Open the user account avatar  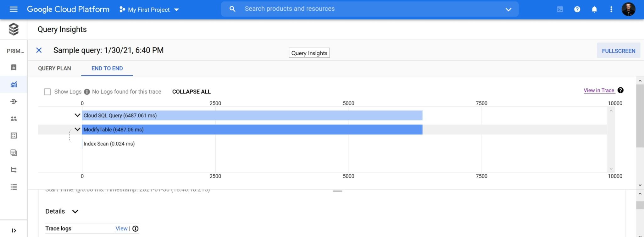click(628, 9)
